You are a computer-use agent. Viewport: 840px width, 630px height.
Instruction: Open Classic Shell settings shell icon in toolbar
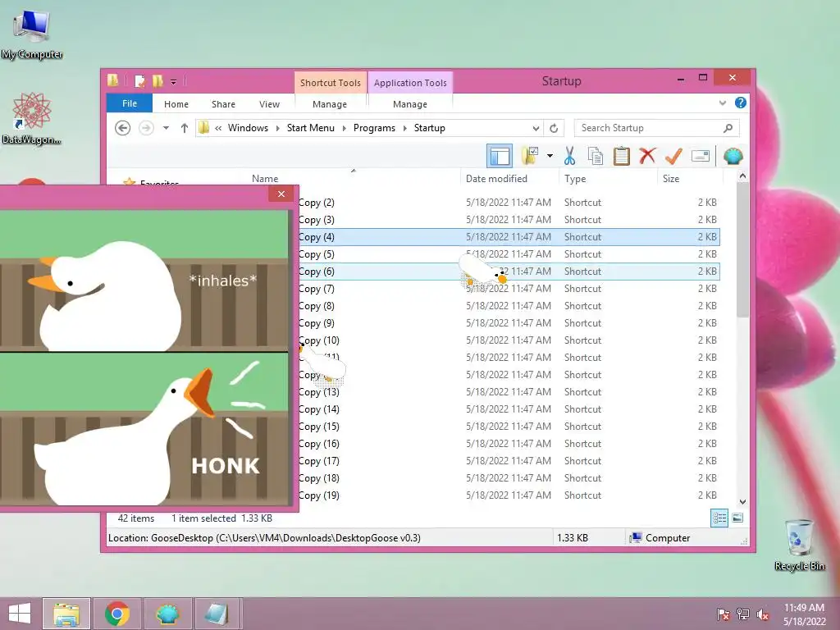coord(733,156)
